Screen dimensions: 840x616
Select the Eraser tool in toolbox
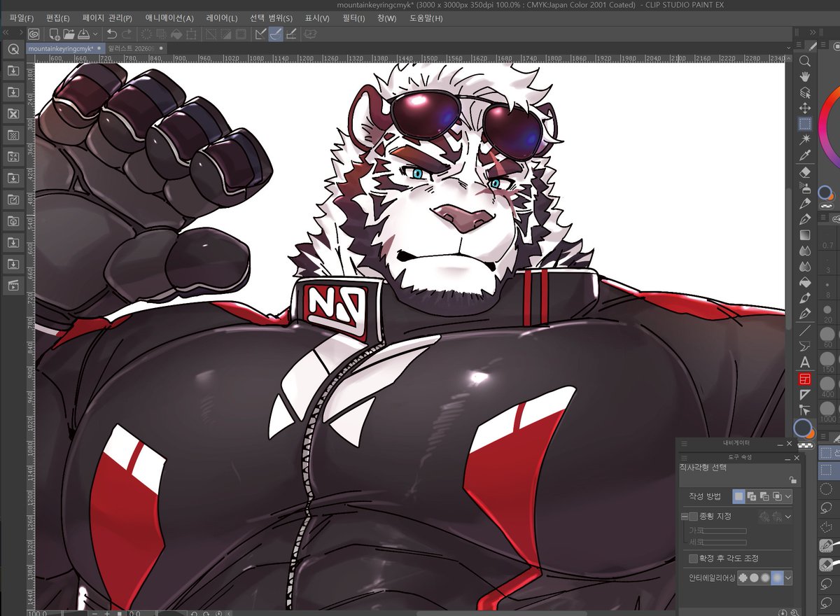(x=805, y=172)
